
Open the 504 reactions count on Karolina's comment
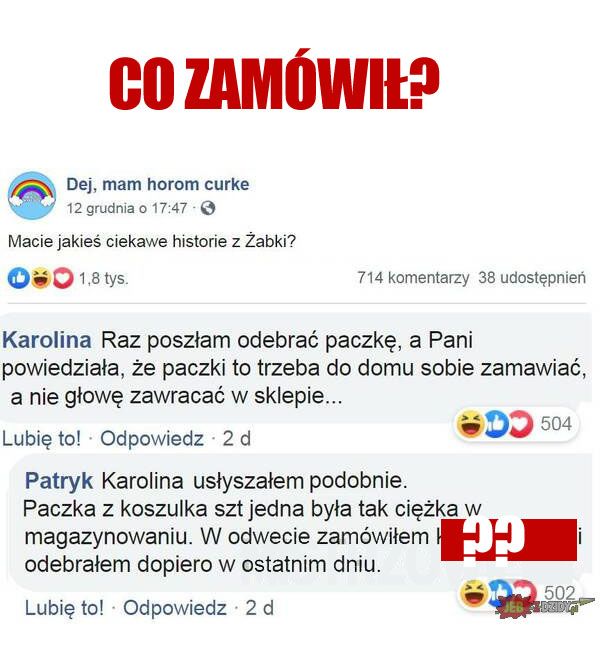tap(556, 424)
